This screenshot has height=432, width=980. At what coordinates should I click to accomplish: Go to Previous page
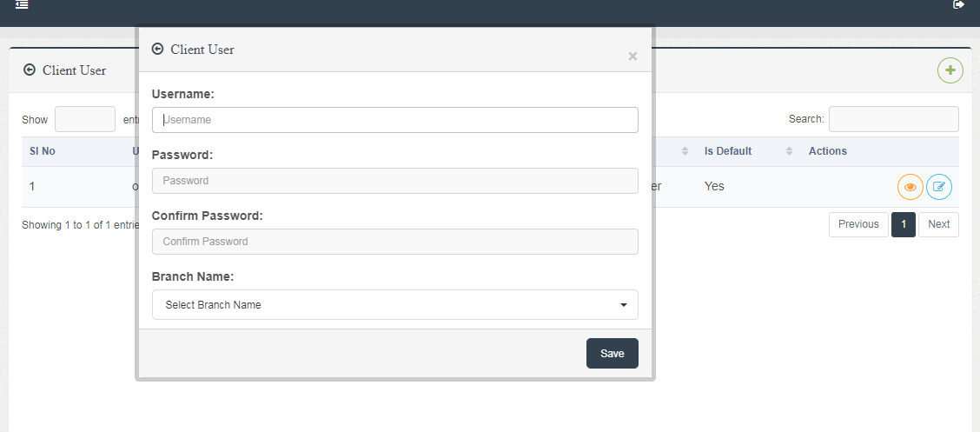coord(858,224)
